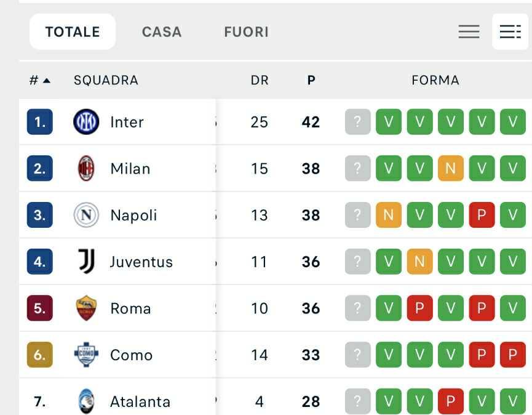Switch to the detailed table view icon
The height and width of the screenshot is (415, 532).
(509, 31)
